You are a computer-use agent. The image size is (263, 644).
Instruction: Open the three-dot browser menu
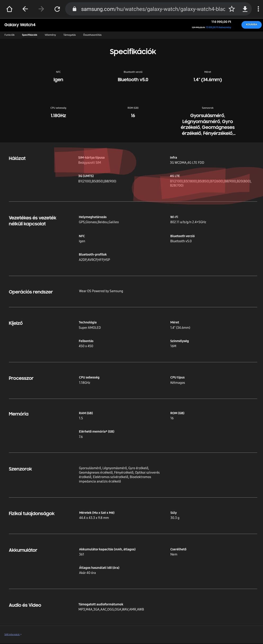click(x=258, y=9)
